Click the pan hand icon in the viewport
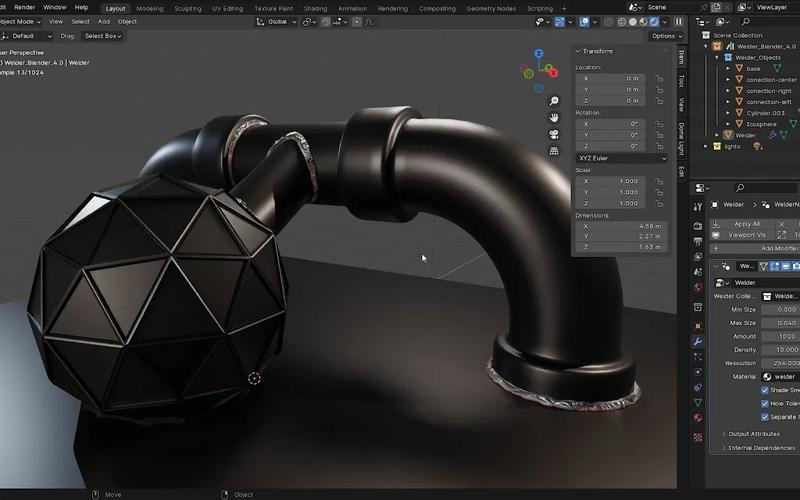This screenshot has width=800, height=500. pos(554,117)
